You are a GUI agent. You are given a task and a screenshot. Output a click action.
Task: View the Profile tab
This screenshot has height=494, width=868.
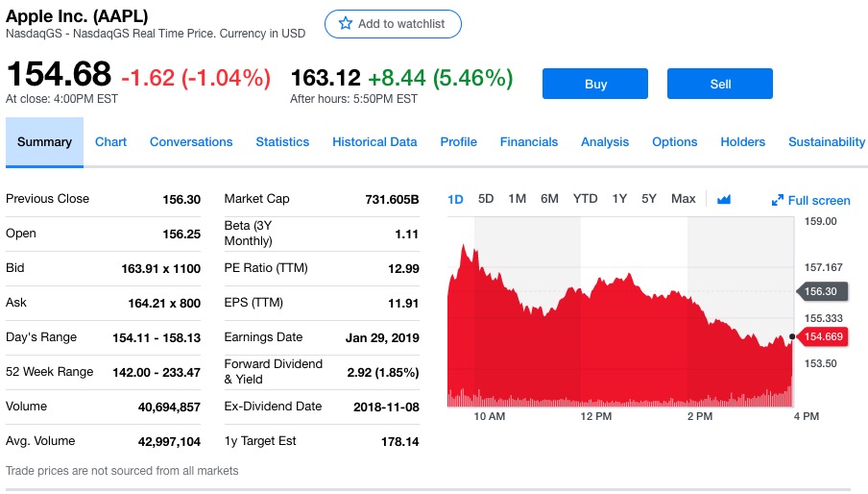pos(458,142)
